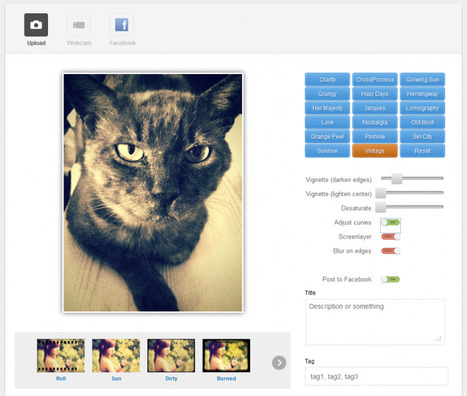Click the highlighted Vintage filter button
This screenshot has height=396, width=467.
[375, 151]
